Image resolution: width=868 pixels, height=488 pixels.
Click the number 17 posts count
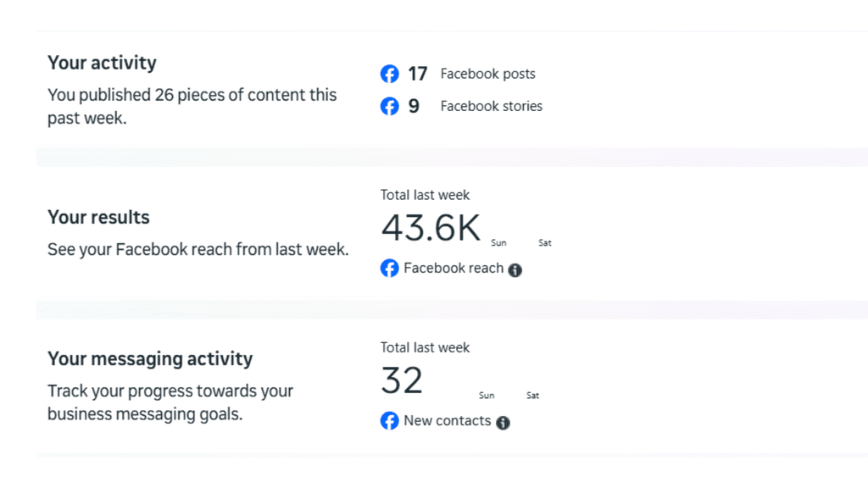(x=417, y=74)
